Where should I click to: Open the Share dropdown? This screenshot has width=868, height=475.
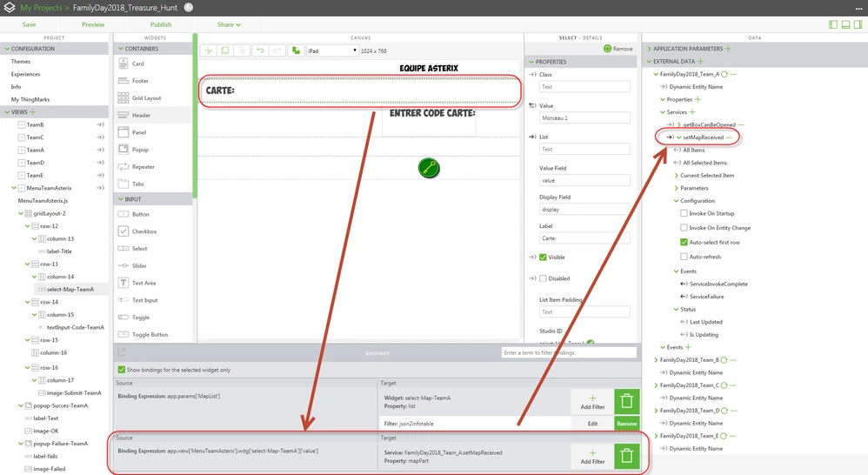(229, 24)
